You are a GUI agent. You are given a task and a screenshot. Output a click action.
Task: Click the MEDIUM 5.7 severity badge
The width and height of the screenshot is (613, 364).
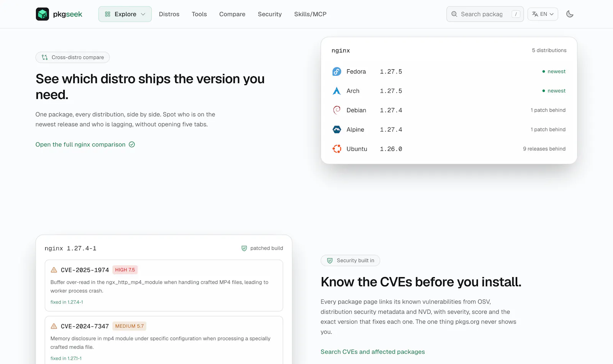coord(129,326)
